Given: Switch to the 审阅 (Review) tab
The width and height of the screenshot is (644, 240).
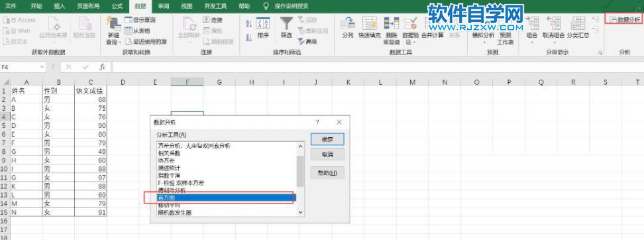Looking at the screenshot, I should [x=164, y=6].
